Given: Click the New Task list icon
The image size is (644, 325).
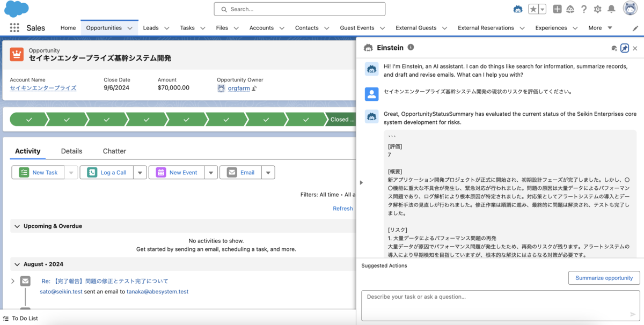Looking at the screenshot, I should (x=24, y=173).
